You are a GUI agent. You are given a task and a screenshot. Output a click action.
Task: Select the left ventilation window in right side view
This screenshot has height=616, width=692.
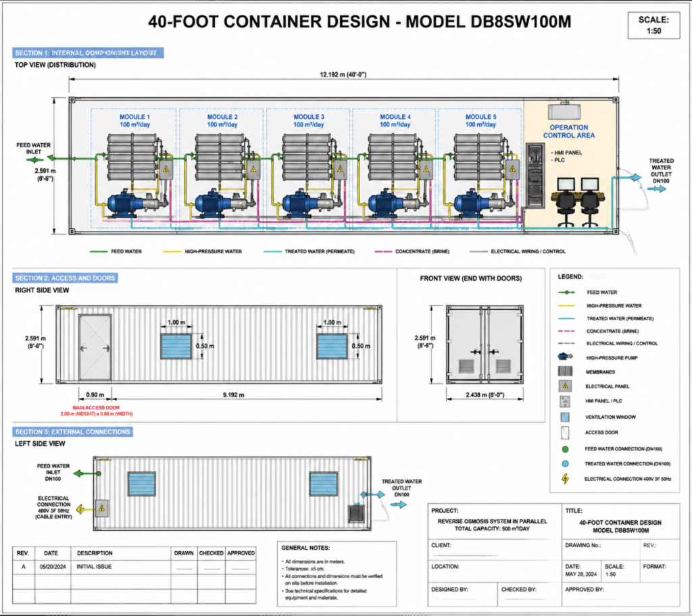pyautogui.click(x=176, y=346)
